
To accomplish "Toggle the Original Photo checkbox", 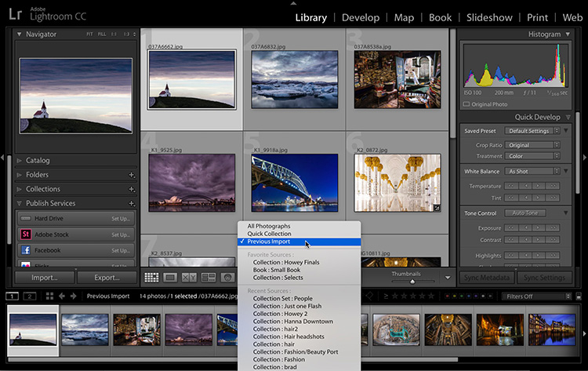I will click(466, 104).
